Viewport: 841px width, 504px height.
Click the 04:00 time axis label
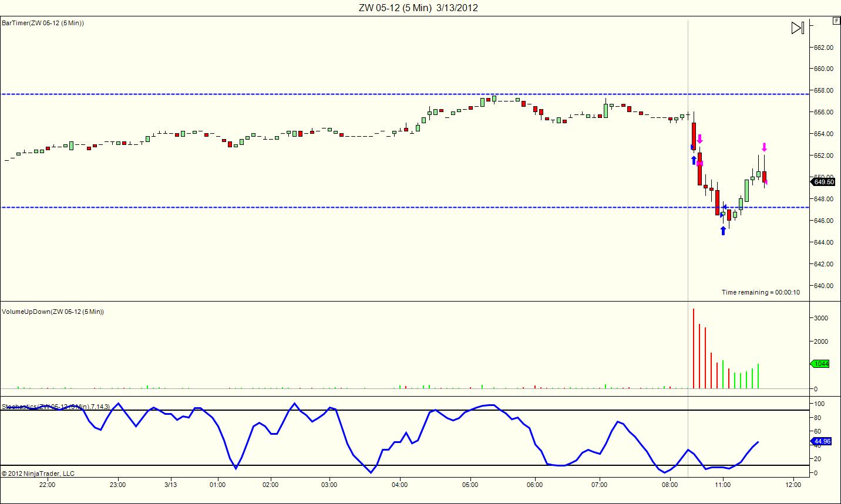tap(400, 485)
